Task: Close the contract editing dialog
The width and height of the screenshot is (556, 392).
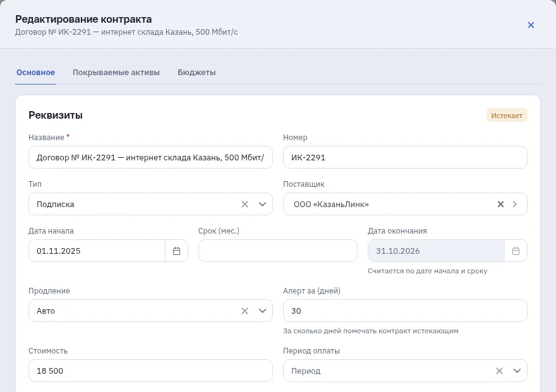Action: [x=531, y=25]
